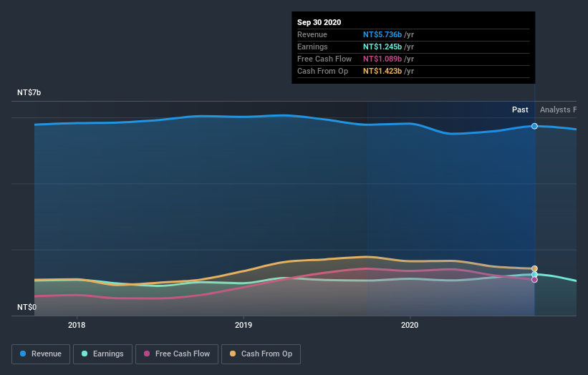Click the blue Revenue data point marker
Viewport: 588px width, 375px height.
(x=534, y=126)
